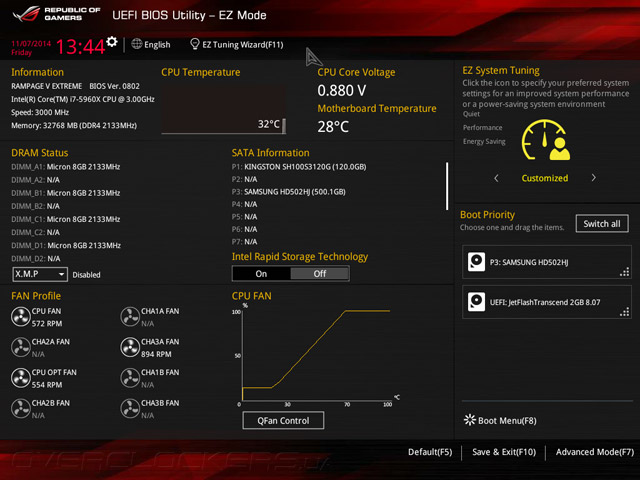Go to next EZ System Tuning profile
This screenshot has width=640, height=480.
[x=593, y=178]
